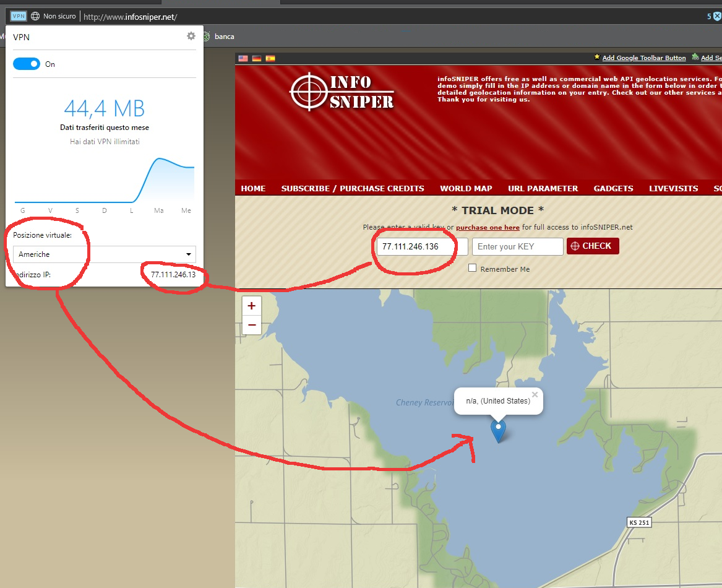Click the KS 251 road marker
This screenshot has height=588, width=722.
(639, 522)
